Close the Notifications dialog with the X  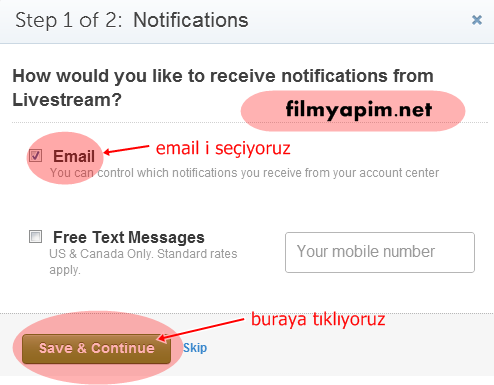477,20
